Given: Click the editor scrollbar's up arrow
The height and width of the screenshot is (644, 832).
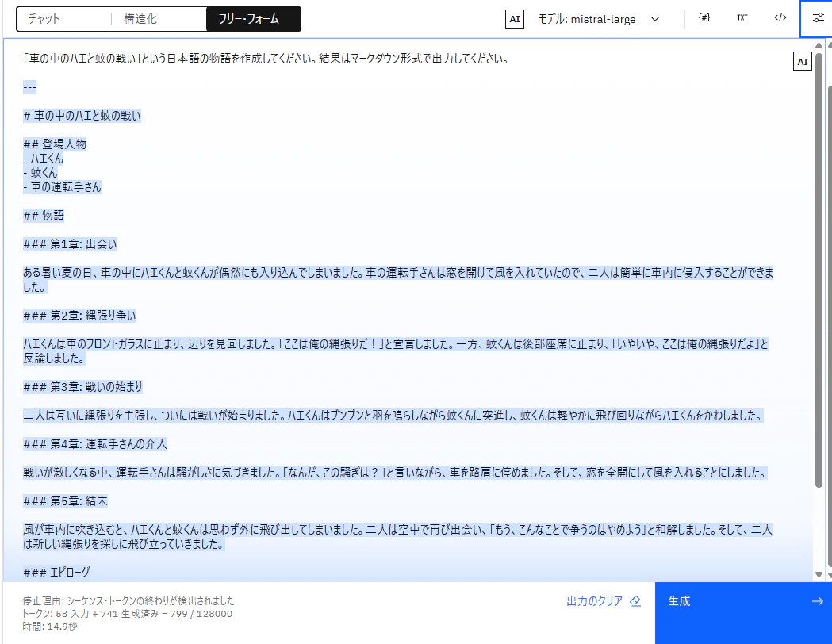Looking at the screenshot, I should pos(819,46).
